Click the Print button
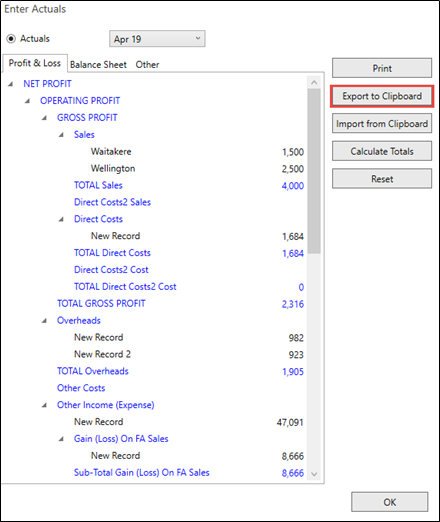Image resolution: width=440 pixels, height=522 pixels. 382,68
